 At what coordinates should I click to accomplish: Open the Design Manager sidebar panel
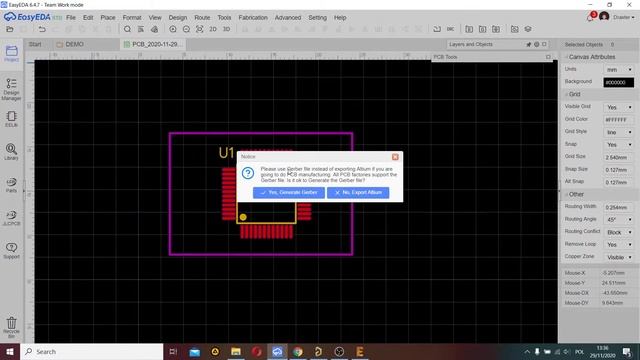(x=11, y=89)
